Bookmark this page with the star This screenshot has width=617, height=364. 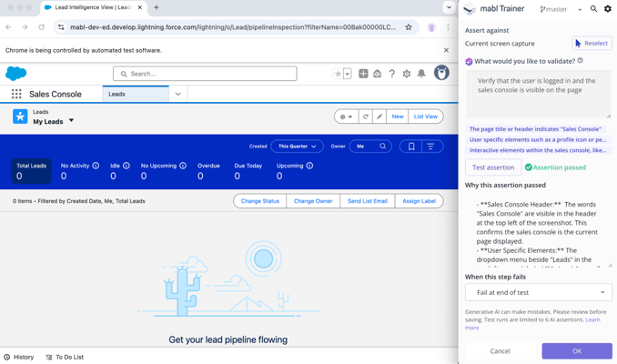point(409,27)
